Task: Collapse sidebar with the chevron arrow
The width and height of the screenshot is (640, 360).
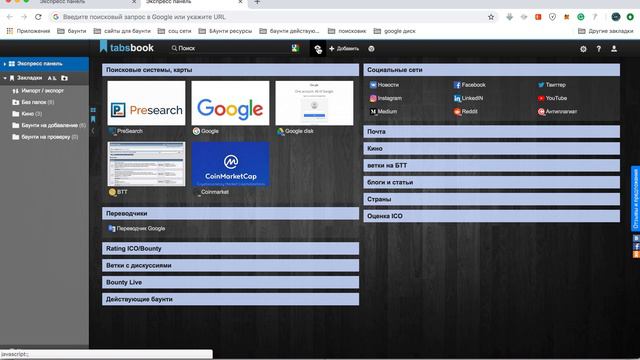Action: tap(93, 131)
